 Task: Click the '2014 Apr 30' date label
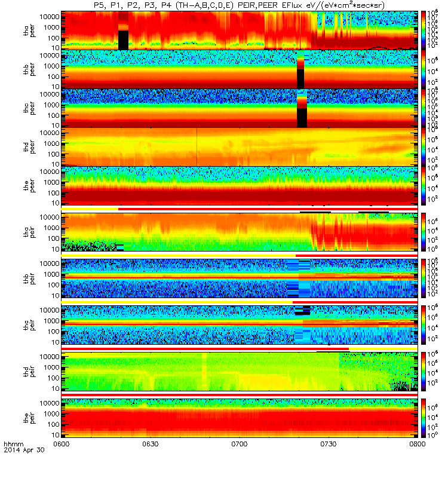(24, 450)
